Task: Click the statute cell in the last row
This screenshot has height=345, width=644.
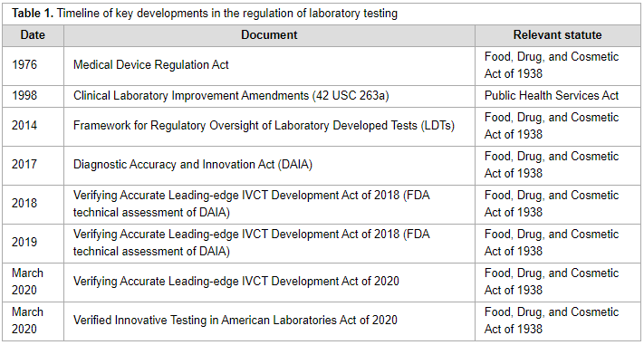Action: point(557,321)
